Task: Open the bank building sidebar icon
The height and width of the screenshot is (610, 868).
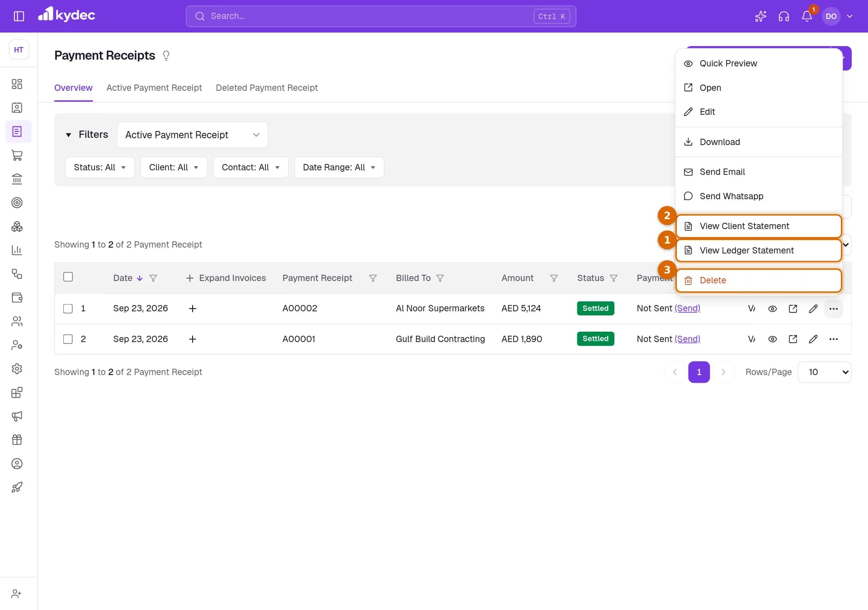Action: 17,179
